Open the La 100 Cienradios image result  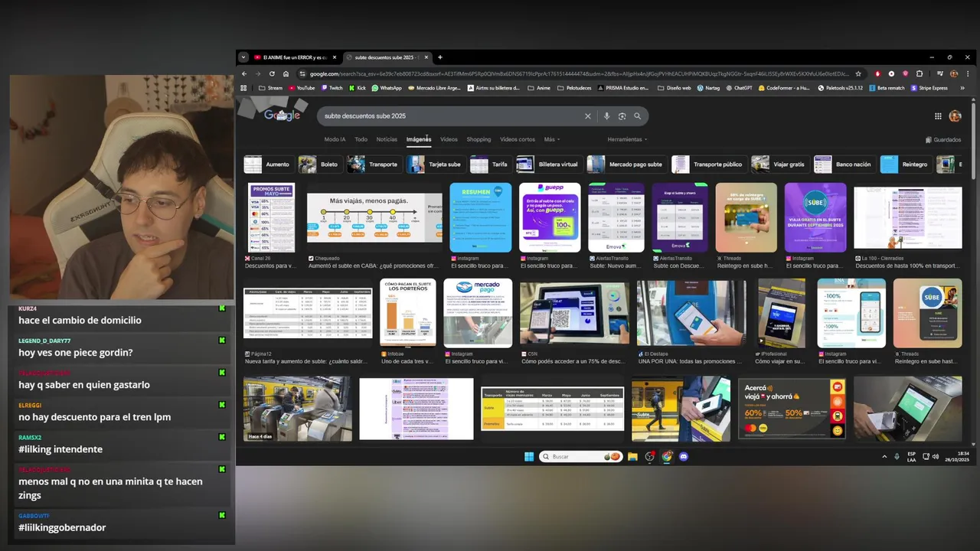point(908,218)
